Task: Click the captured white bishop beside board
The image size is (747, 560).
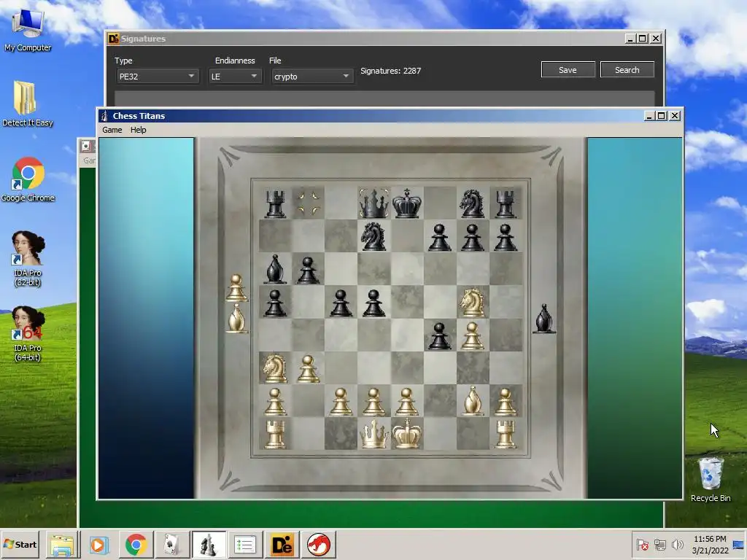Action: tap(236, 318)
